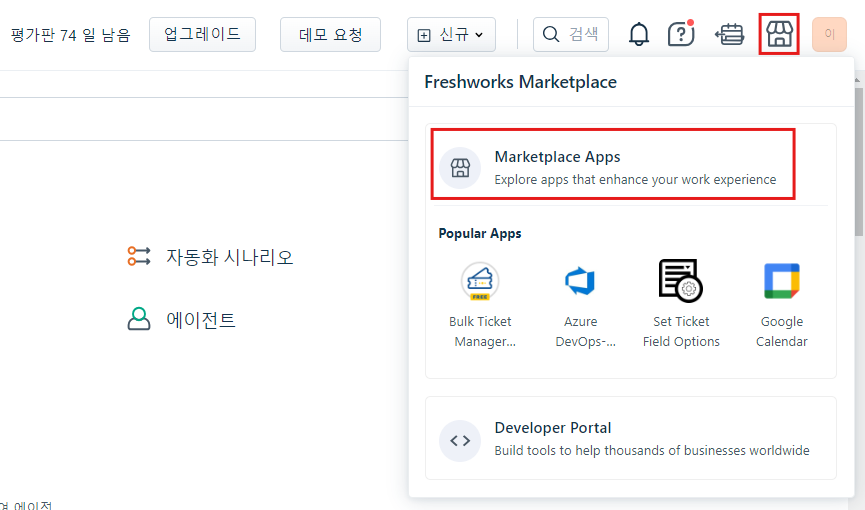This screenshot has height=510, width=865.
Task: Open the Bulk Ticket Manager app icon
Action: pyautogui.click(x=480, y=281)
